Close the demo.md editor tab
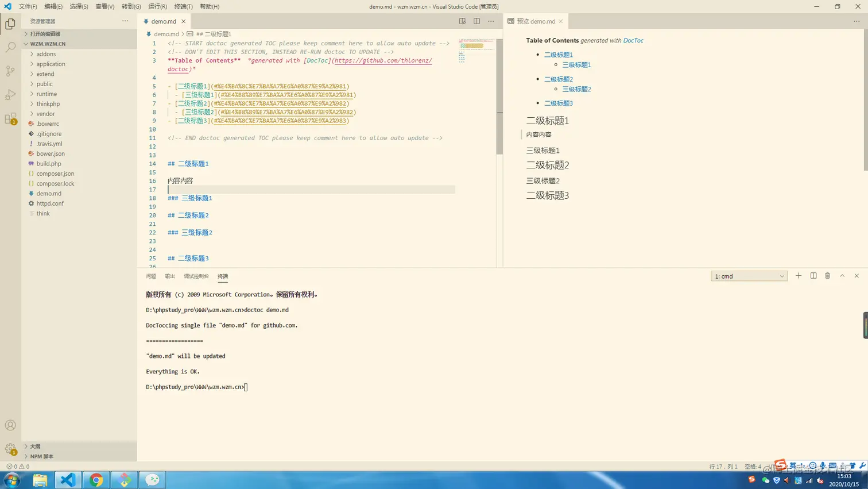This screenshot has width=868, height=489. [184, 21]
